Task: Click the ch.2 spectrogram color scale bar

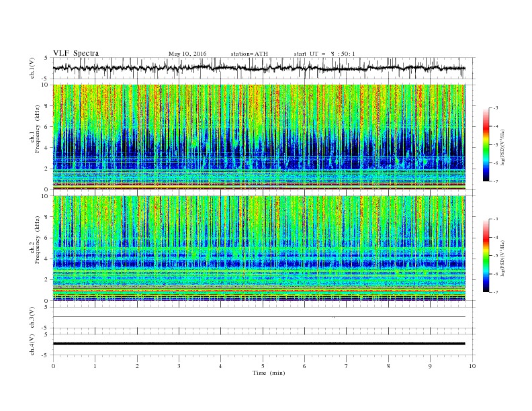Action: pos(486,255)
